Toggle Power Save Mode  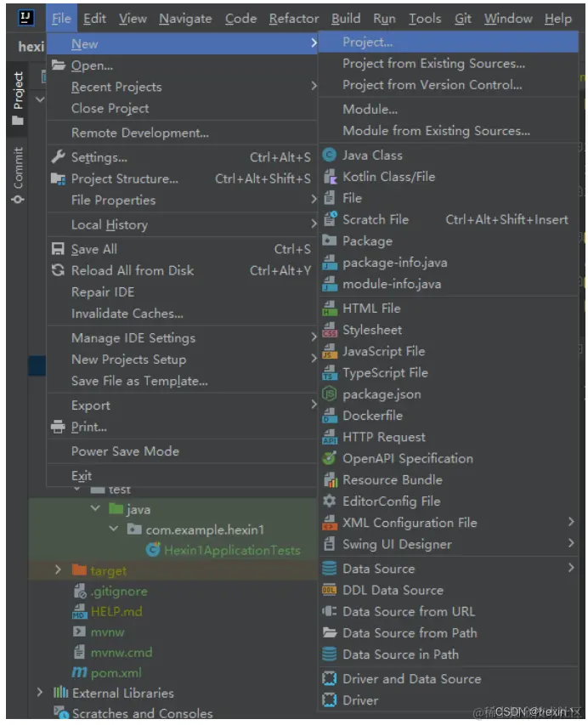125,451
